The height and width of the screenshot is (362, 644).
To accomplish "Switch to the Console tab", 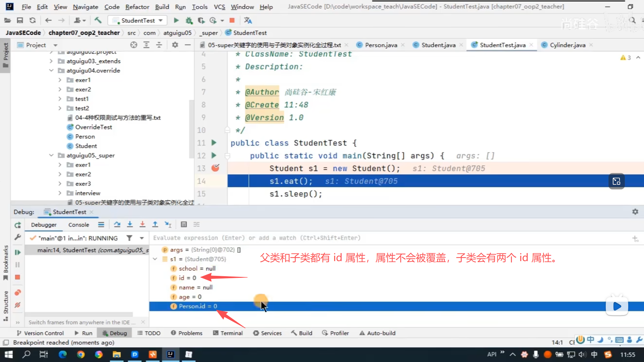I will 78,225.
